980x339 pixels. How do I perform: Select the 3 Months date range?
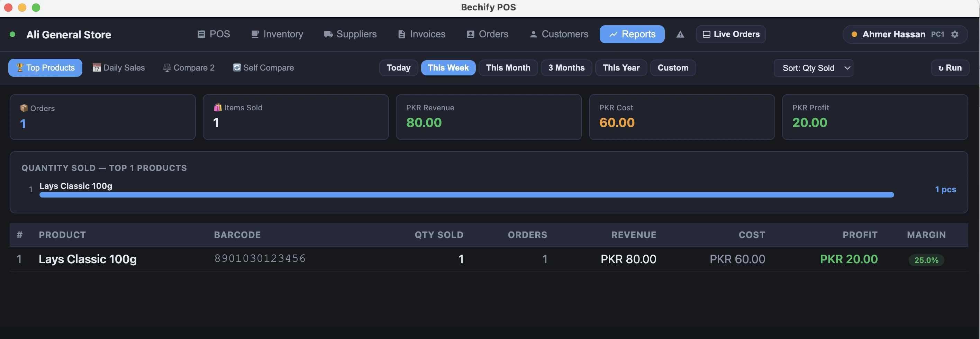click(566, 68)
